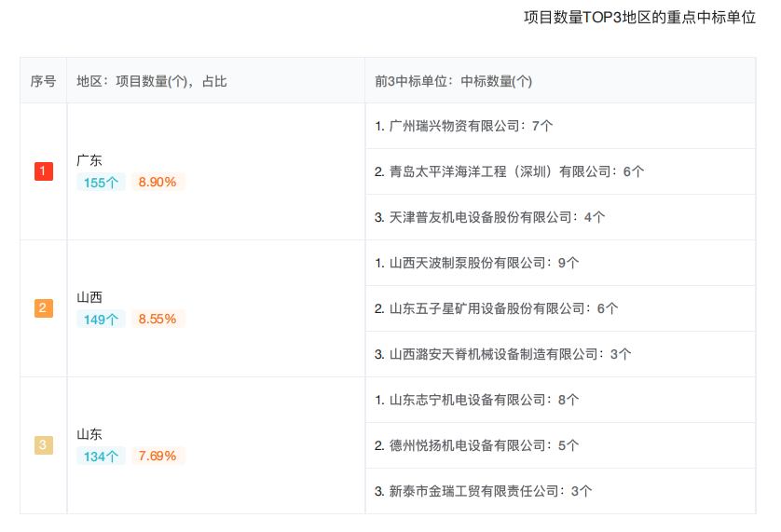The height and width of the screenshot is (532, 781).
Task: Select the 155个 count tag for 广东
Action: click(x=101, y=183)
